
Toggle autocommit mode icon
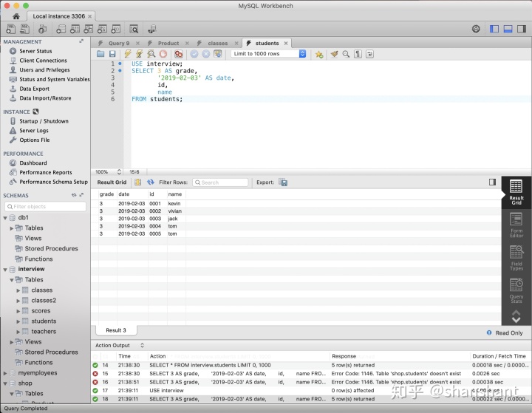point(218,54)
